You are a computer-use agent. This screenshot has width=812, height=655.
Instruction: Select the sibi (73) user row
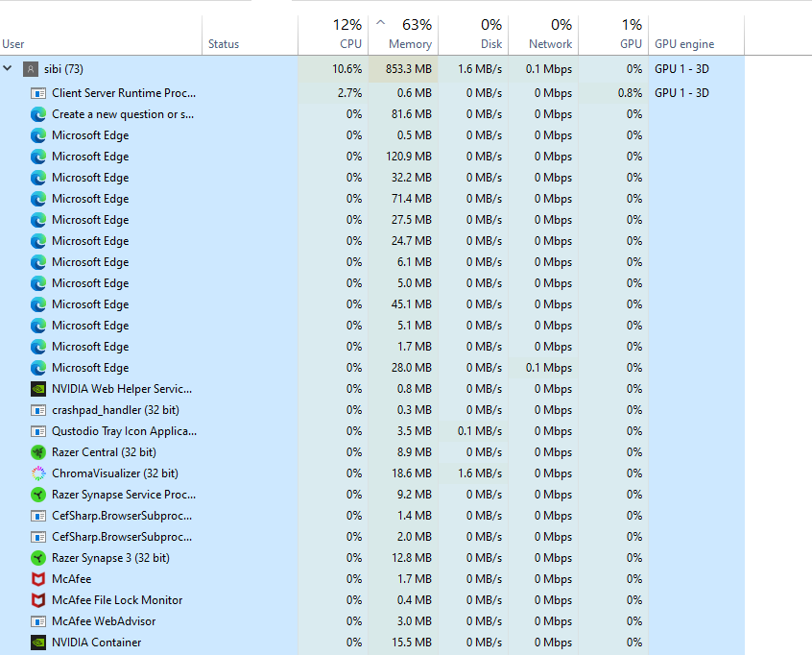pyautogui.click(x=372, y=69)
